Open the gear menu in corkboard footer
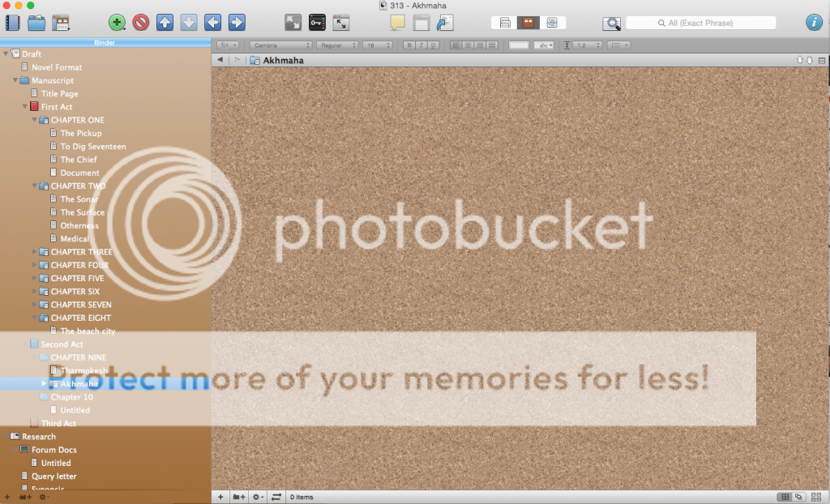 [x=258, y=497]
